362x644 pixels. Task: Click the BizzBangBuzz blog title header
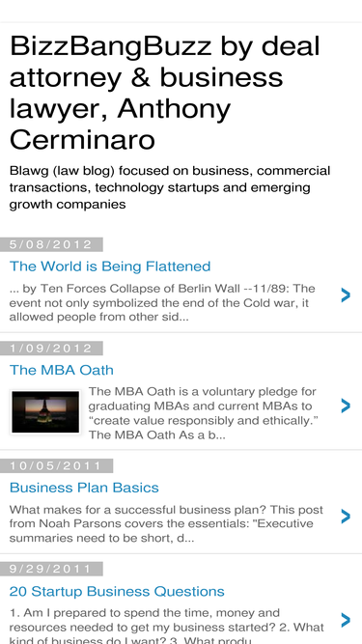pyautogui.click(x=164, y=93)
